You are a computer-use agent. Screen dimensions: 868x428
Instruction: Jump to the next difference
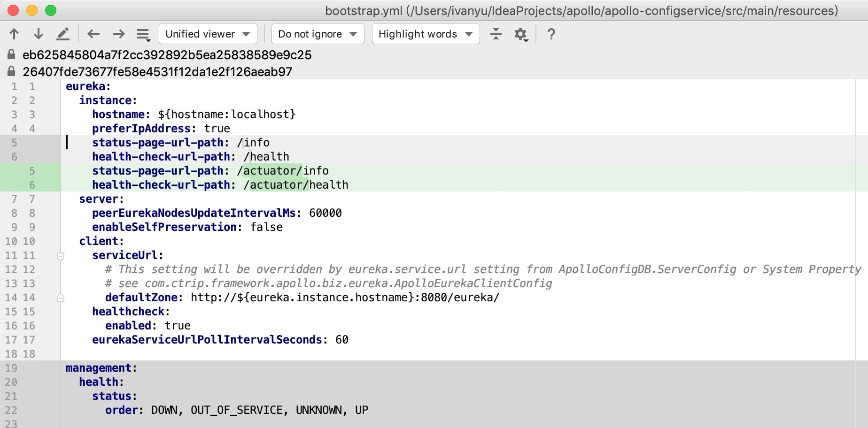(x=38, y=33)
